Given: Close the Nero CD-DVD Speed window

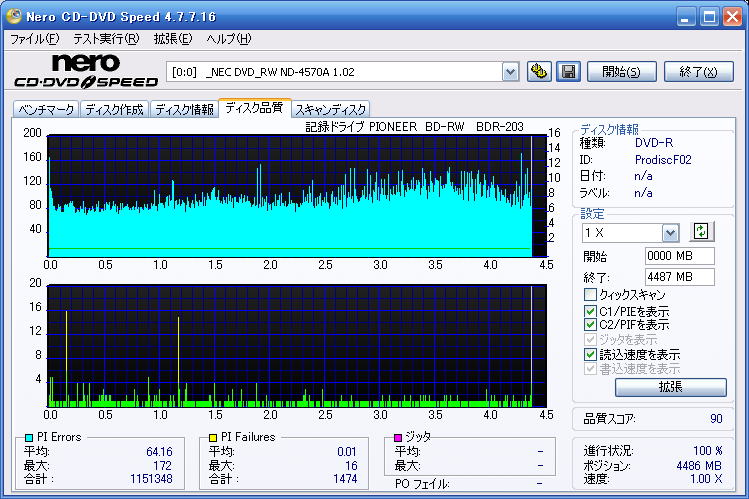Looking at the screenshot, I should pos(732,17).
